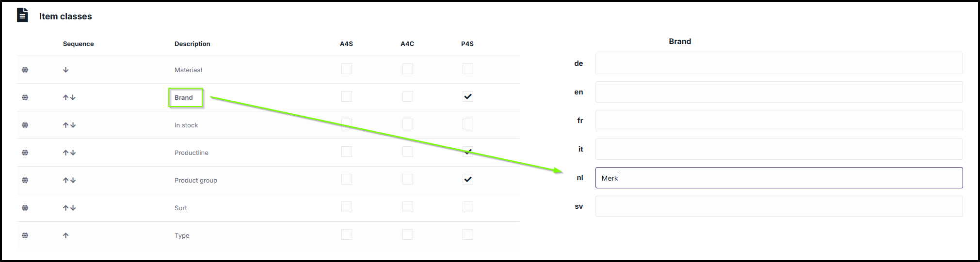Move Sort row down in sequence
980x262 pixels.
coord(73,208)
